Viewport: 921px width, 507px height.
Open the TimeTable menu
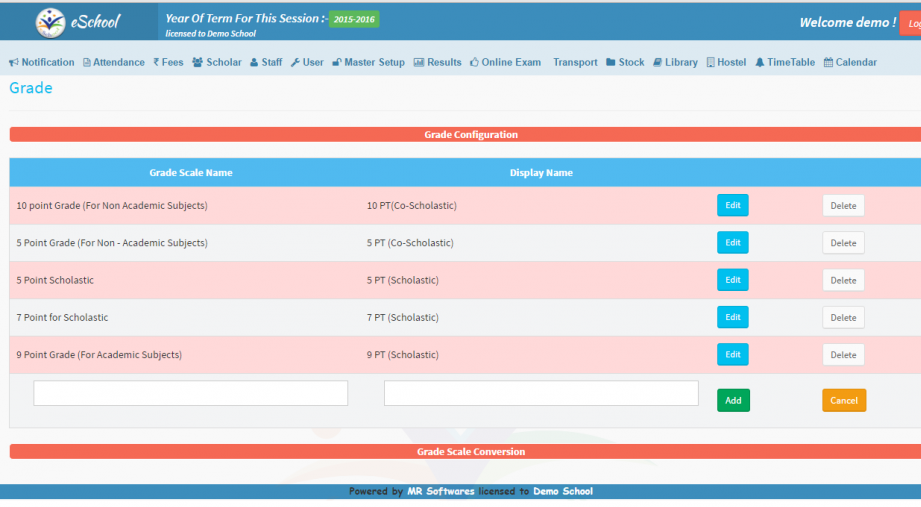785,62
